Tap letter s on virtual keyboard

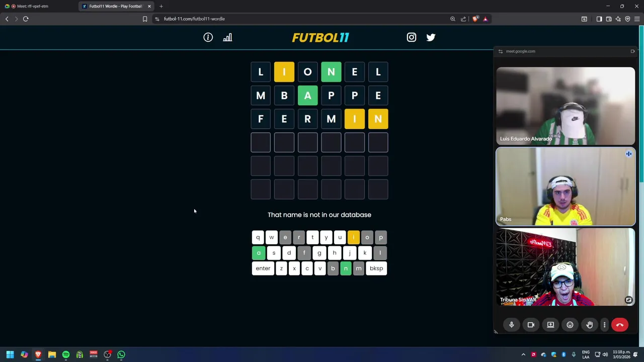tap(274, 253)
